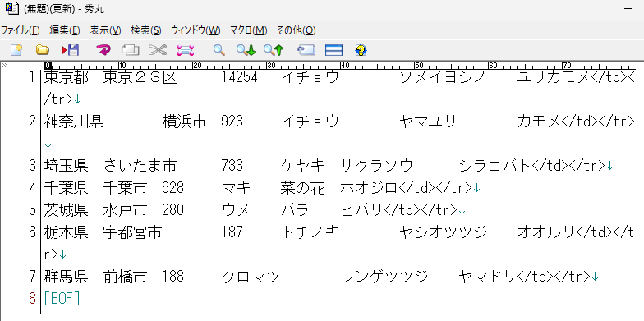Click the text 水戸市

pos(125,210)
